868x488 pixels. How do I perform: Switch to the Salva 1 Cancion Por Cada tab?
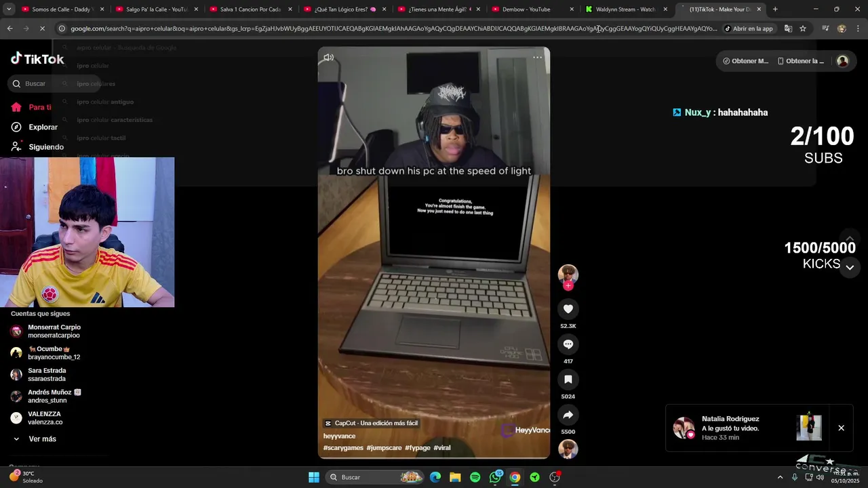pyautogui.click(x=250, y=9)
